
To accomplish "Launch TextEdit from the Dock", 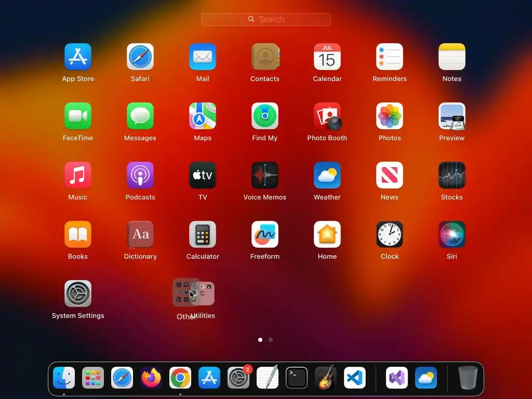I will [x=268, y=378].
